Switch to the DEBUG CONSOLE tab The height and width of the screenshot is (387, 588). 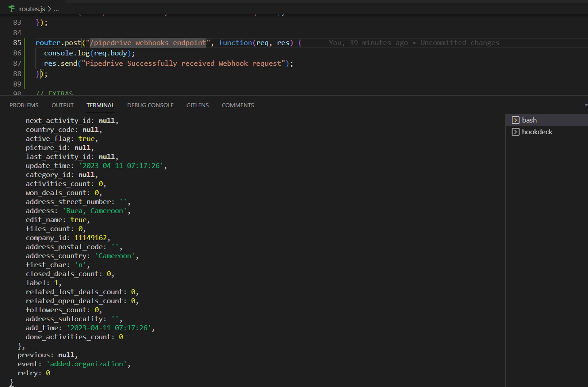click(x=150, y=105)
